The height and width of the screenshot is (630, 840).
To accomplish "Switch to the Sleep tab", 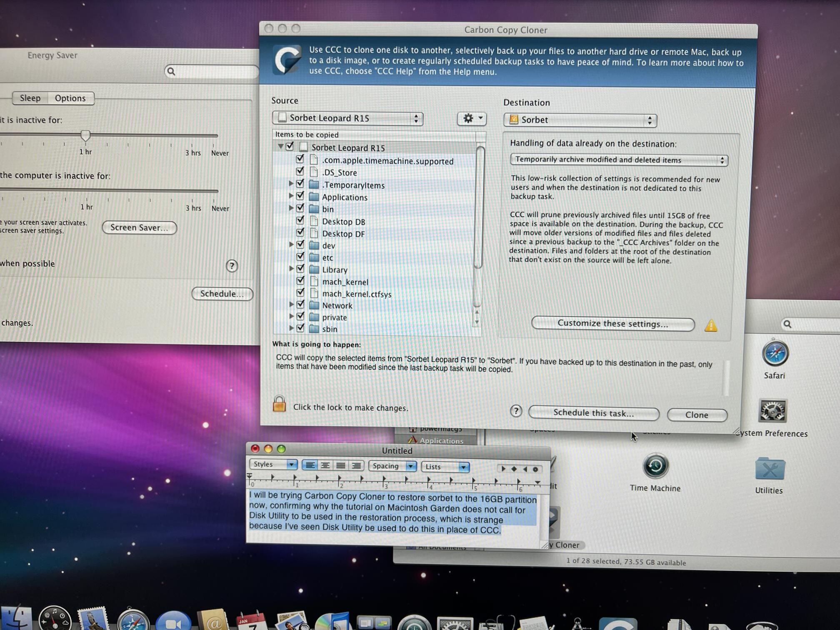I will point(30,98).
